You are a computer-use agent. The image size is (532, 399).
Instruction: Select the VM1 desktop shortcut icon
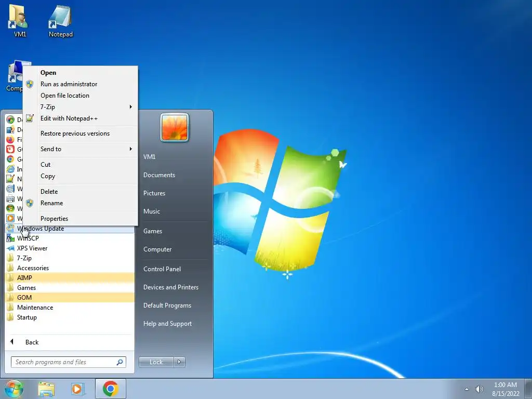click(x=20, y=21)
